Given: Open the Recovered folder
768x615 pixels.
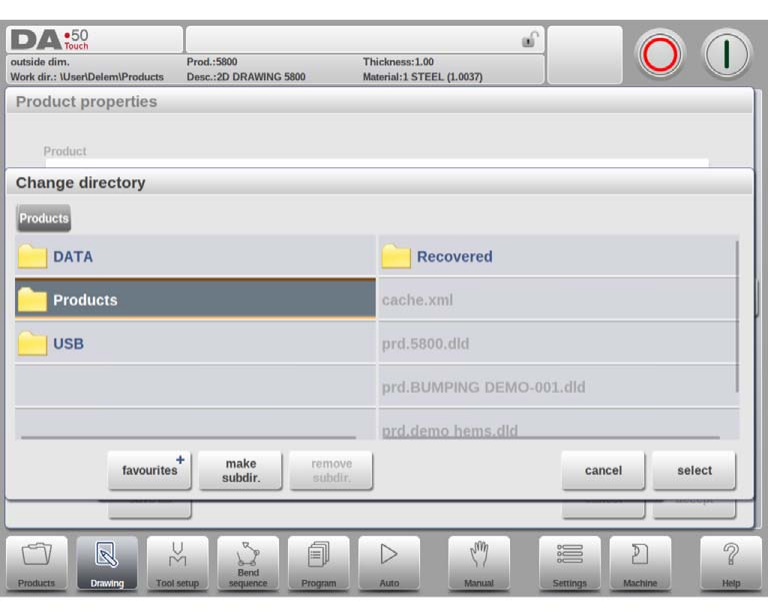Looking at the screenshot, I should tap(557, 257).
